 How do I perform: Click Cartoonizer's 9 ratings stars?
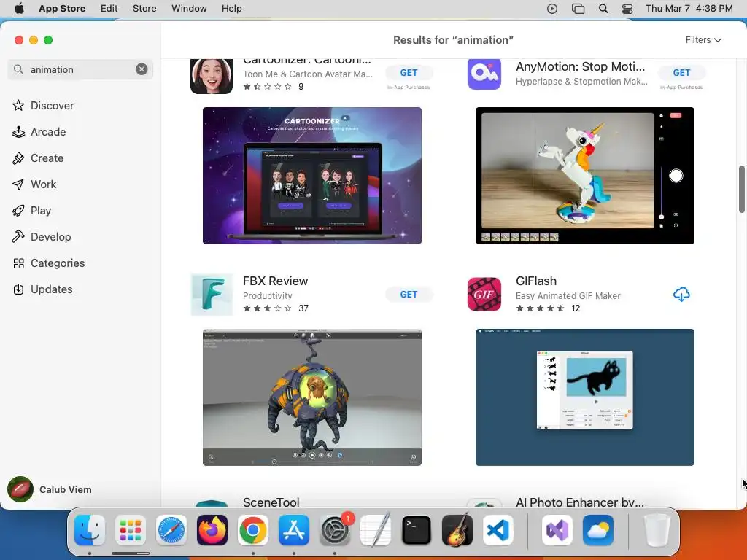(x=267, y=86)
